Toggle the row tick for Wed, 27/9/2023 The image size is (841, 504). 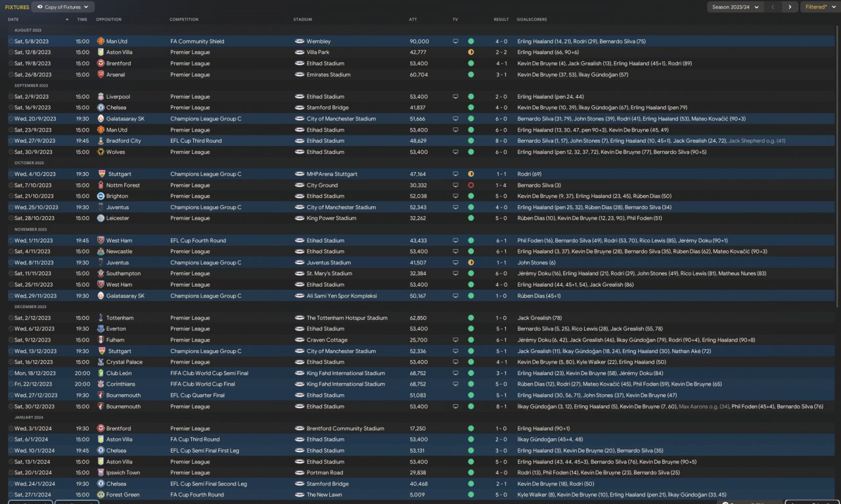coord(11,141)
